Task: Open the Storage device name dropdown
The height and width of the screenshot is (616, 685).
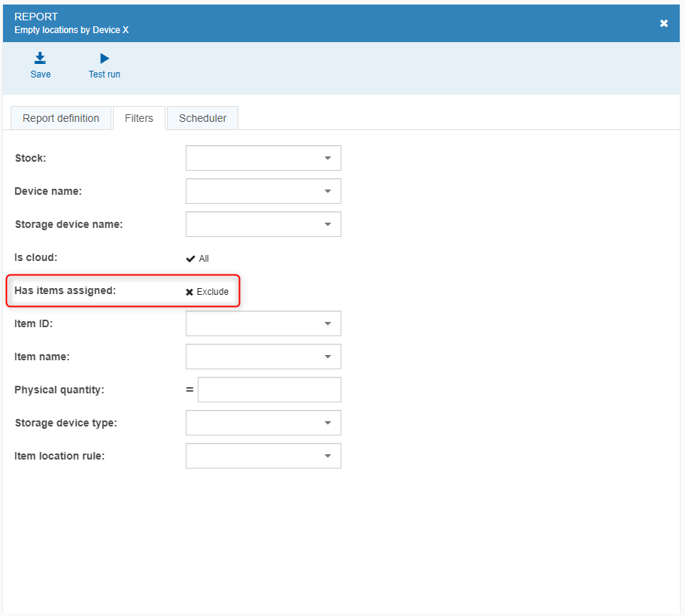Action: [263, 224]
